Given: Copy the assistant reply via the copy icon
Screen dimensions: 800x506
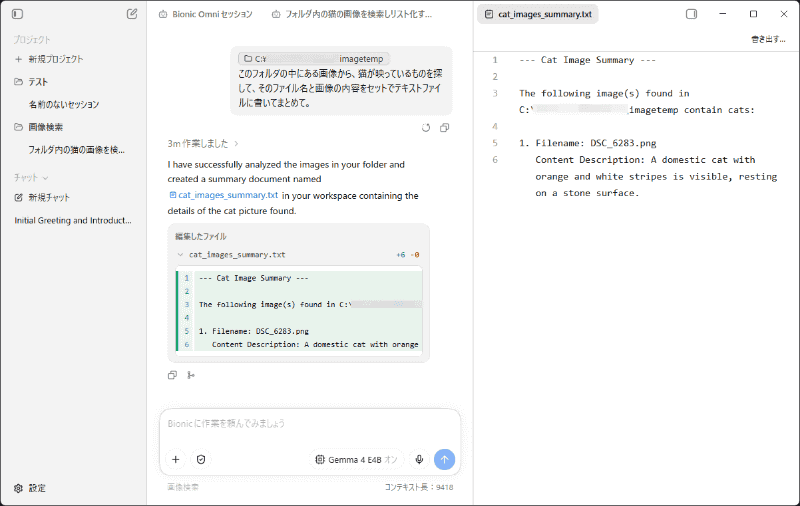Looking at the screenshot, I should (x=172, y=375).
